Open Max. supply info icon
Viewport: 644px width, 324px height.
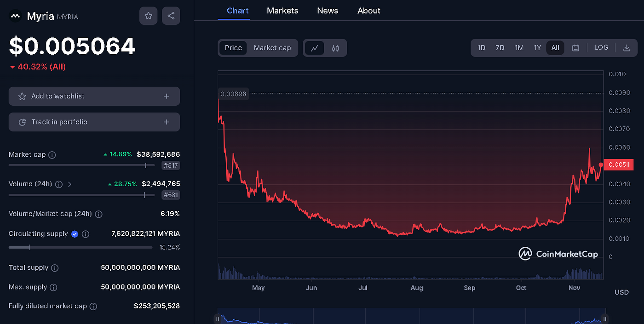click(53, 287)
